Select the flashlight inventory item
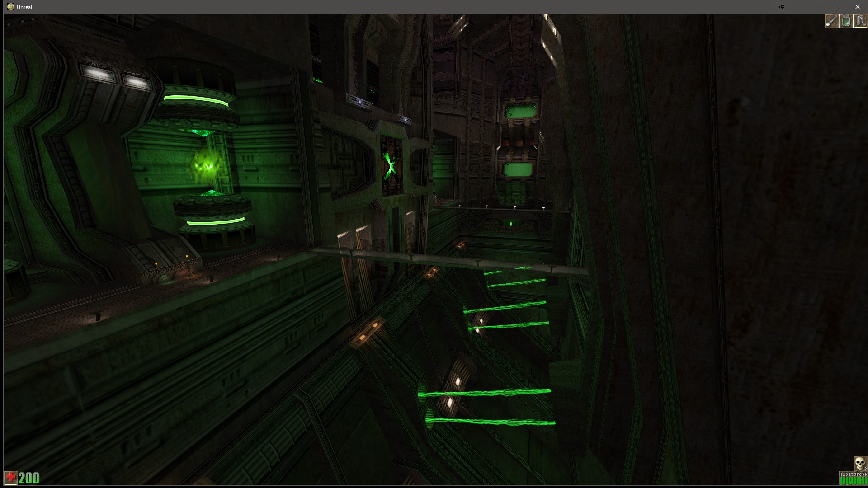The height and width of the screenshot is (488, 868). coord(831,21)
